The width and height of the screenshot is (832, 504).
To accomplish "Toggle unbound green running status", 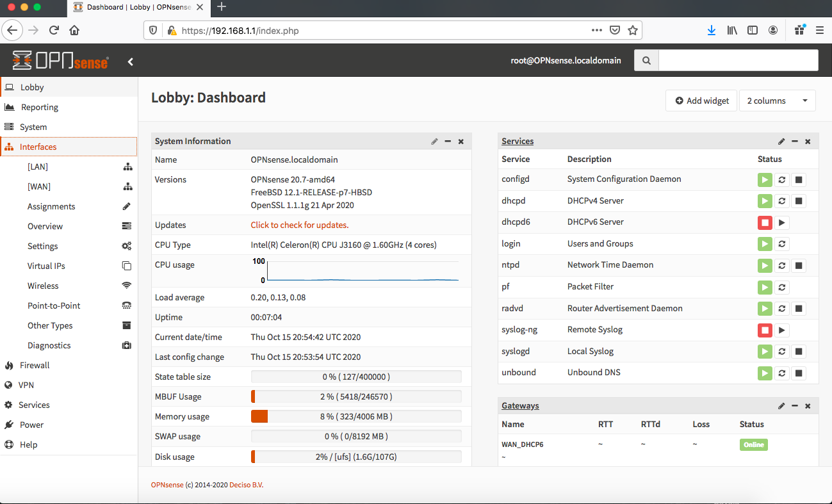I will (765, 373).
